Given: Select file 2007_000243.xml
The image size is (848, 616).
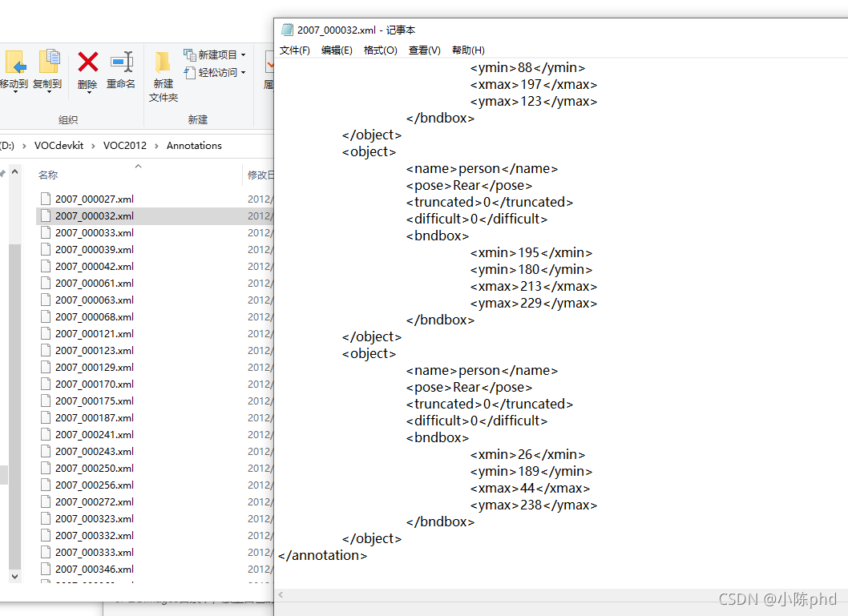Looking at the screenshot, I should click(x=94, y=451).
